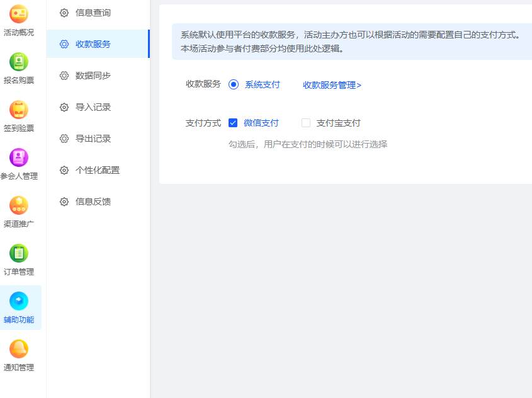Screen dimensions: 532x398
Task: Click the 渠道推广 sidebar label
Action: tap(19, 224)
